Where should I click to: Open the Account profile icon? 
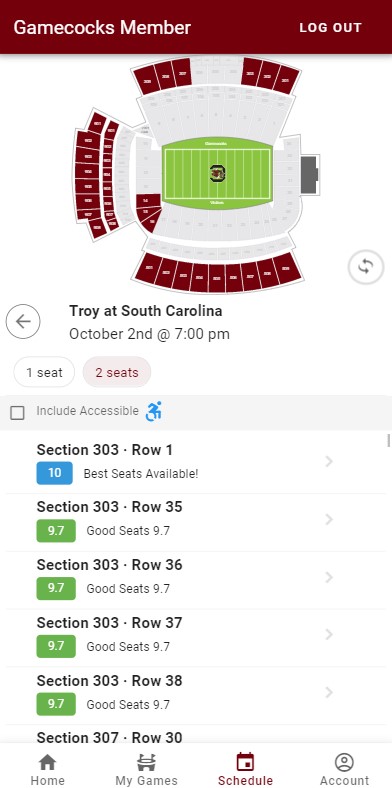[x=344, y=762]
